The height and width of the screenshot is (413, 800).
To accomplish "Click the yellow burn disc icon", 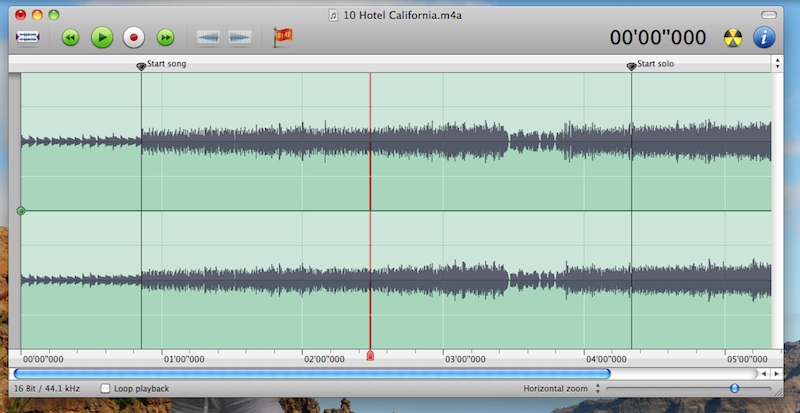I will tap(731, 38).
